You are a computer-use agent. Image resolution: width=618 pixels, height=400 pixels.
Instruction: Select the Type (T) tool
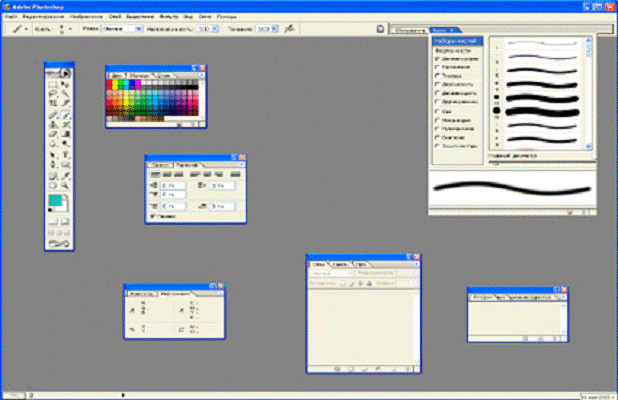pyautogui.click(x=65, y=155)
